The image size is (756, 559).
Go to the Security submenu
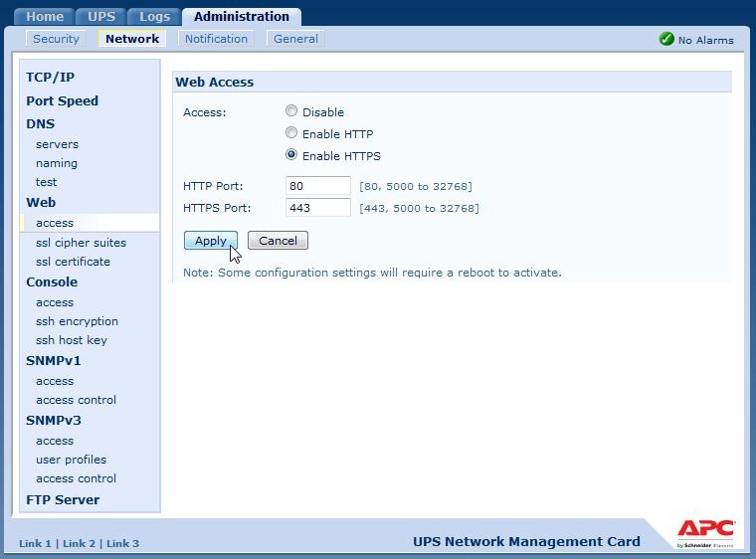[x=56, y=39]
